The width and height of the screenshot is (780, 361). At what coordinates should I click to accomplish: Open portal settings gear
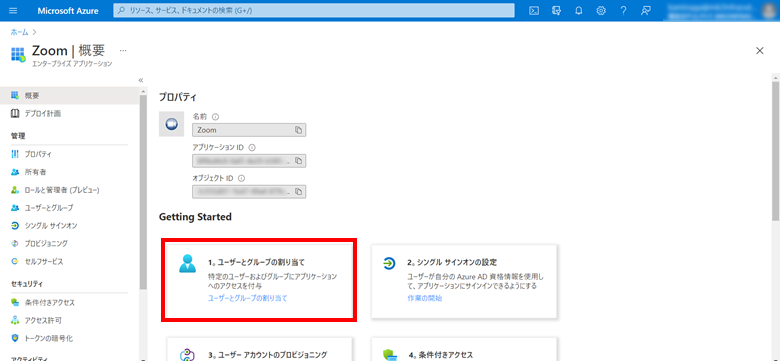tap(601, 10)
